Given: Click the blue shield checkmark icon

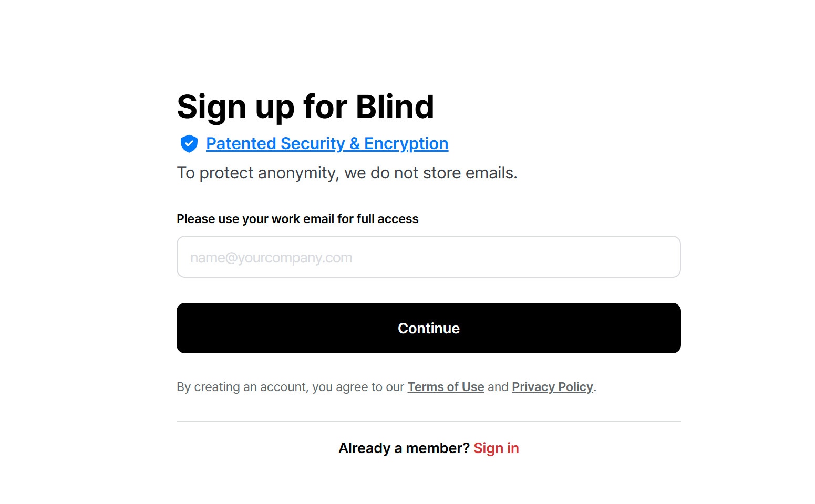Looking at the screenshot, I should (x=189, y=143).
